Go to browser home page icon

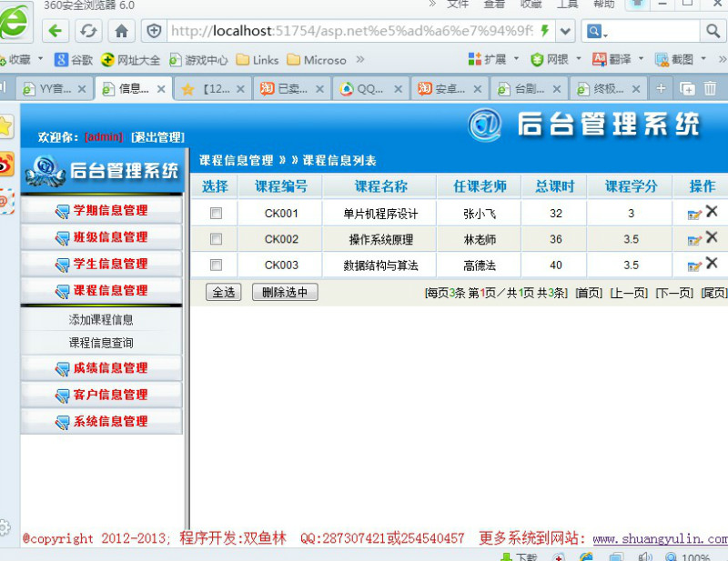[122, 31]
